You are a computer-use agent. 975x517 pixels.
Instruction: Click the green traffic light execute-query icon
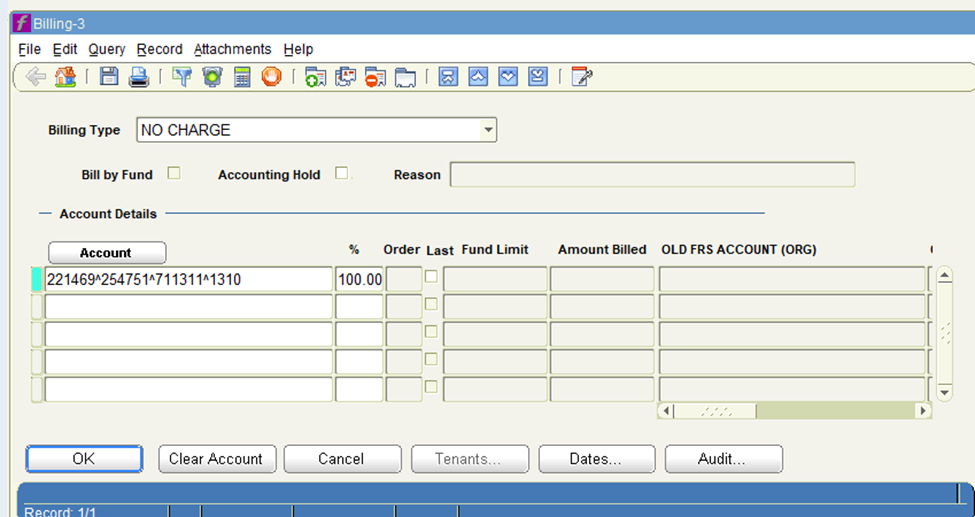pyautogui.click(x=212, y=77)
